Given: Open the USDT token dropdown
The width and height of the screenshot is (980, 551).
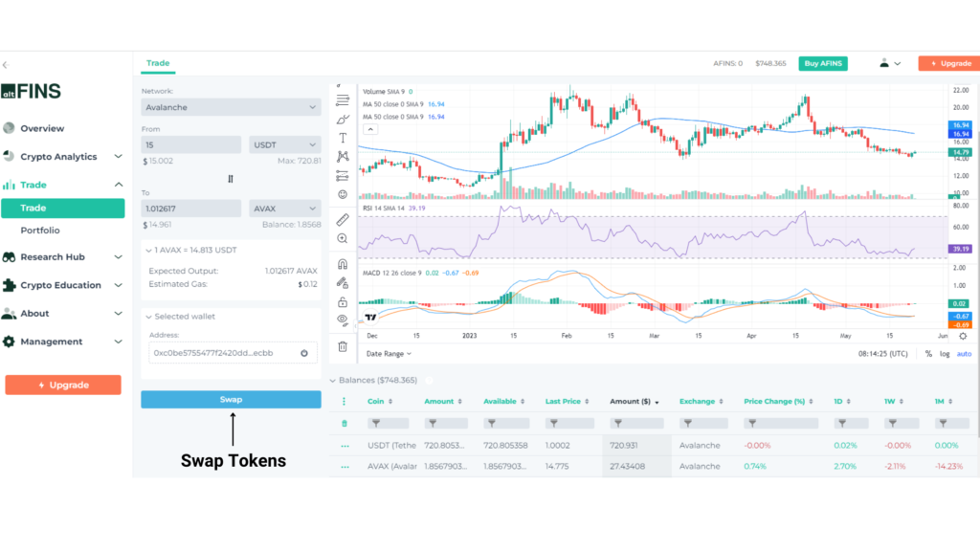Looking at the screenshot, I should [284, 145].
